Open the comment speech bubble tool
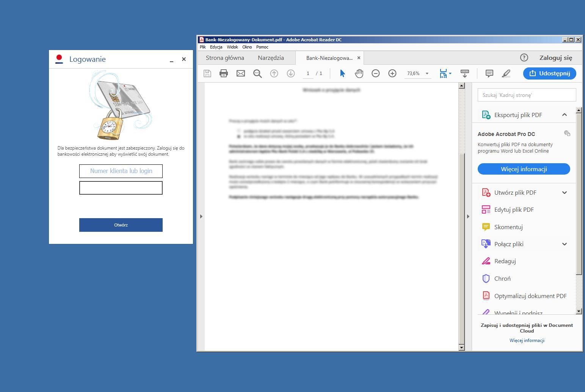The height and width of the screenshot is (392, 585). tap(489, 73)
